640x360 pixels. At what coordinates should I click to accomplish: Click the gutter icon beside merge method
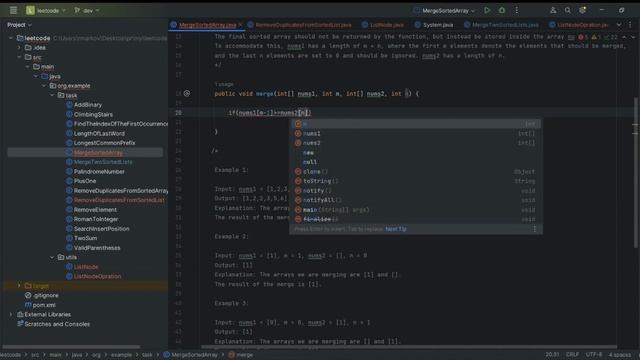(x=187, y=93)
